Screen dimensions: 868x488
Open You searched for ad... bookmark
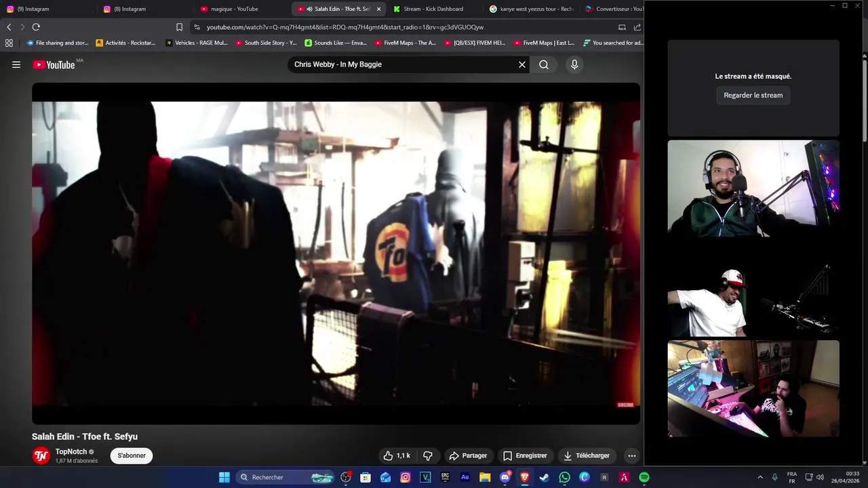point(613,43)
